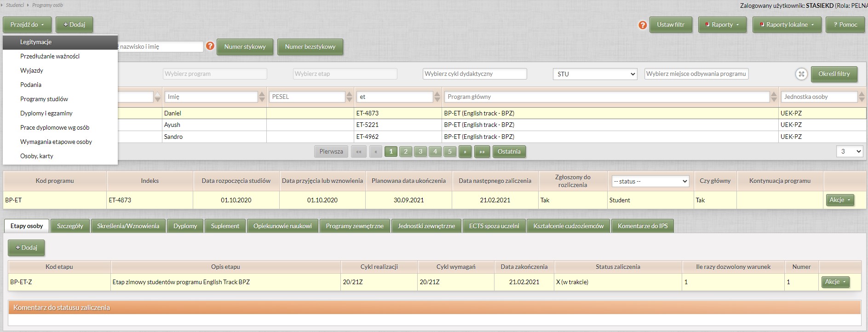
Task: Select Wymagania etapowe osoby
Action: (x=60, y=142)
